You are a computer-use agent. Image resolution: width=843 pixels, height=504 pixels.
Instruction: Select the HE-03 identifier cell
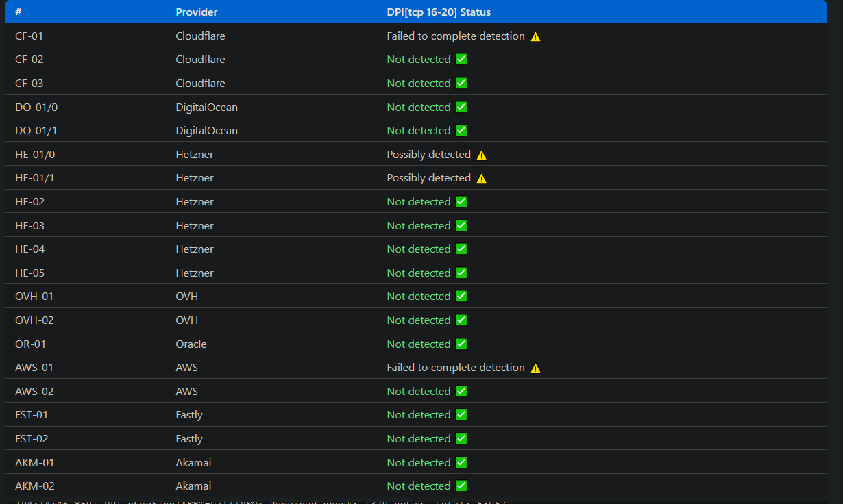pyautogui.click(x=29, y=226)
